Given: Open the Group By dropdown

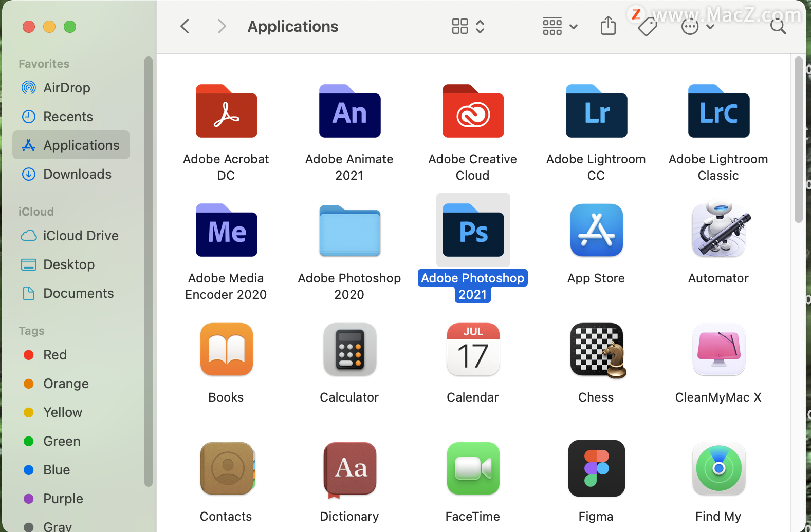Looking at the screenshot, I should [x=560, y=26].
